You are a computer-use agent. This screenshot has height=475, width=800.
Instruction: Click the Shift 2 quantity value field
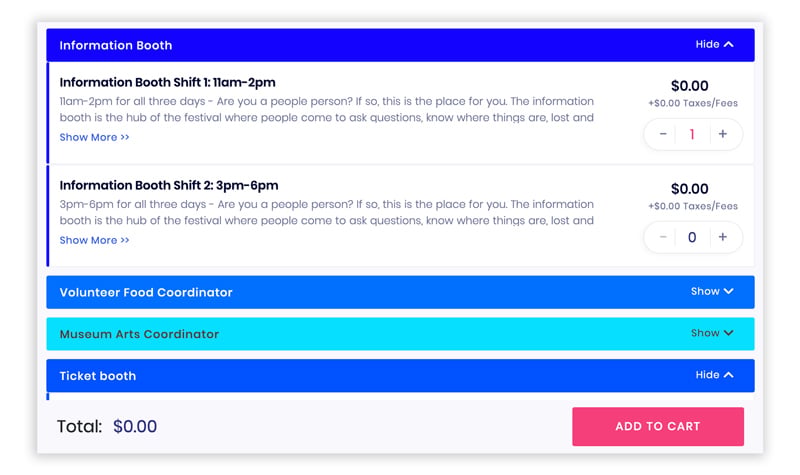(x=692, y=237)
